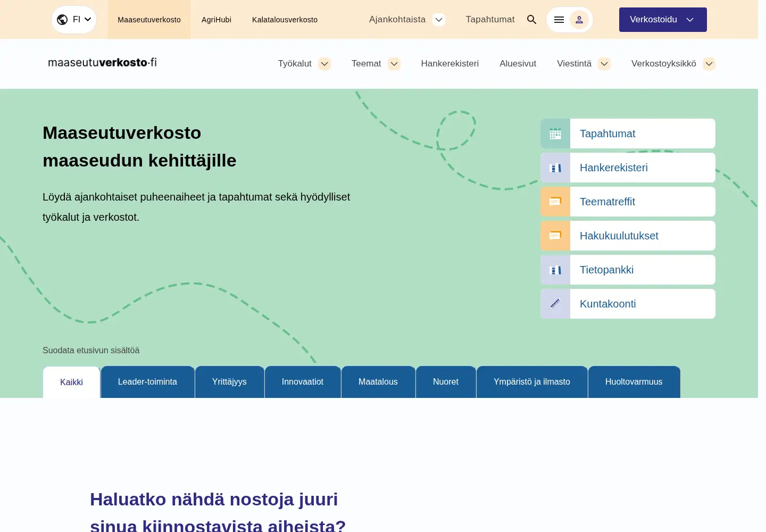The image size is (766, 532).
Task: Open the Teemat main menu link
Action: click(367, 64)
